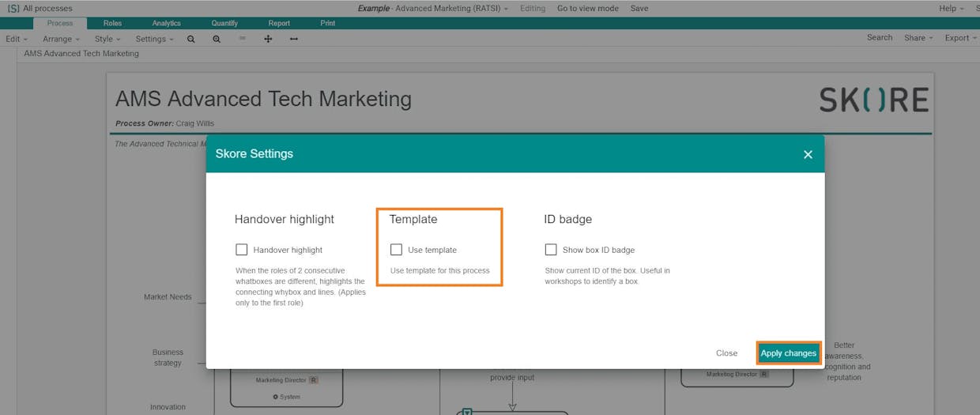Click the Innovation label on diagram

168,407
